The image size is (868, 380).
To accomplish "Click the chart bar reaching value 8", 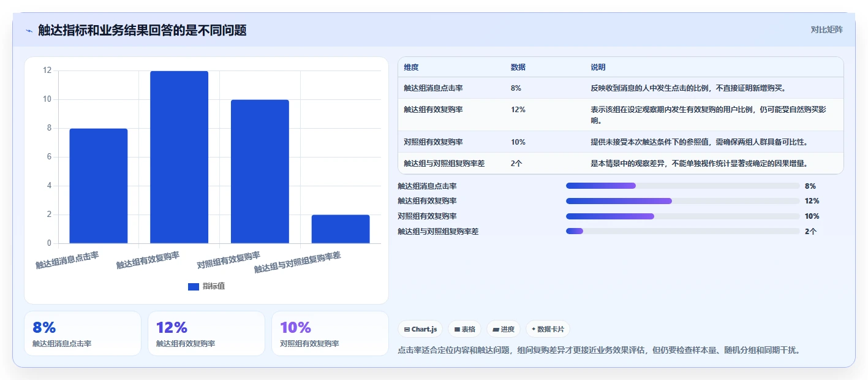I will 99,186.
